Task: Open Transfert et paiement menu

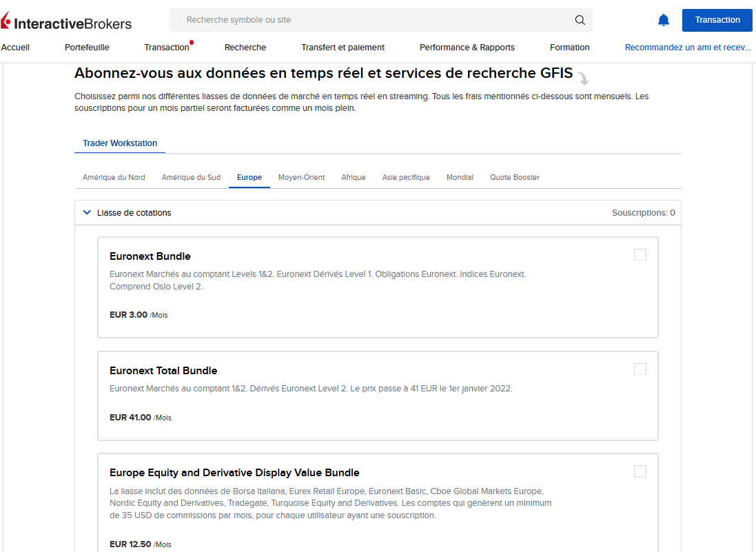Action: point(343,48)
